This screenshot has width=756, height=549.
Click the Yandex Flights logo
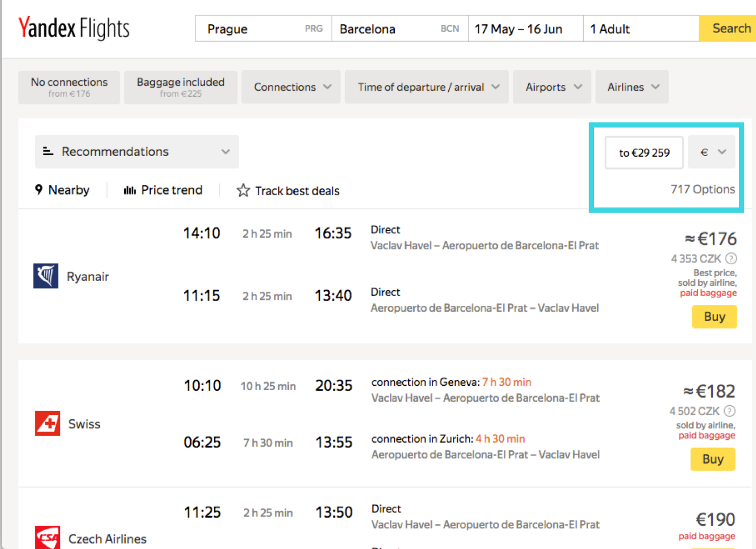pyautogui.click(x=74, y=29)
